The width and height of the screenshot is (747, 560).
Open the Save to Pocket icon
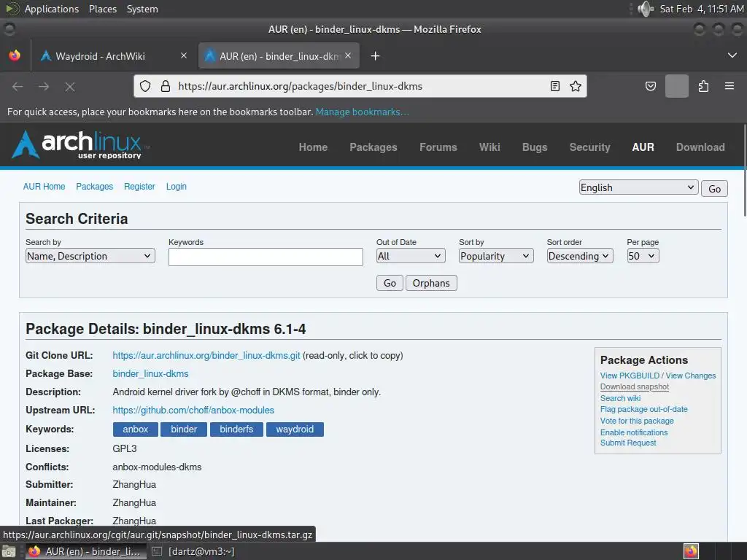(650, 86)
